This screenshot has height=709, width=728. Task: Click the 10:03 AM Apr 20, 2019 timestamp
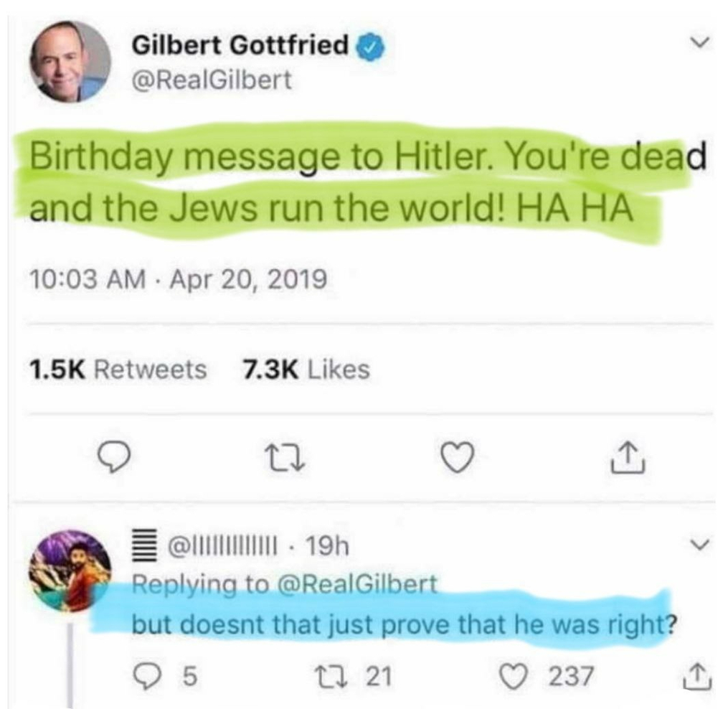178,278
